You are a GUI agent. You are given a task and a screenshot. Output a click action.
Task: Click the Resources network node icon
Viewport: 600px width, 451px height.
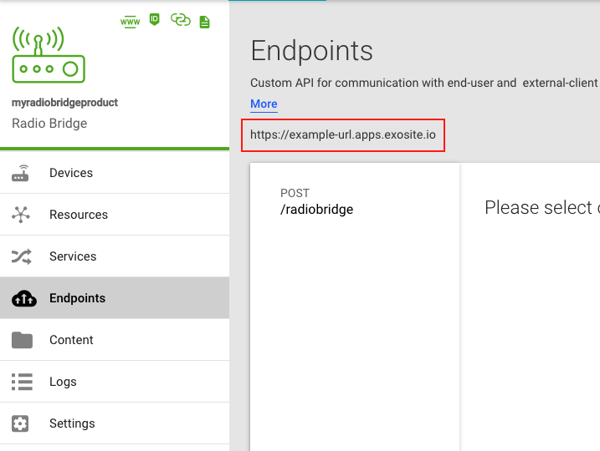click(x=21, y=215)
